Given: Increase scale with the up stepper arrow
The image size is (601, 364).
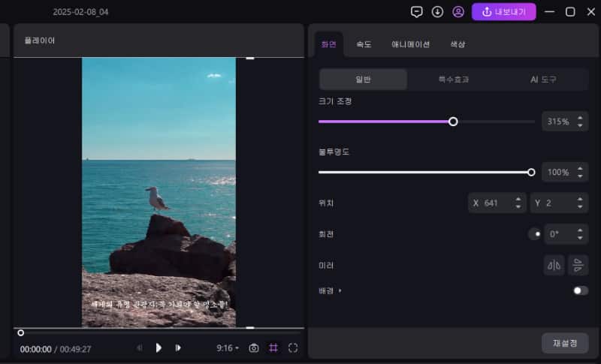Looking at the screenshot, I should [580, 118].
